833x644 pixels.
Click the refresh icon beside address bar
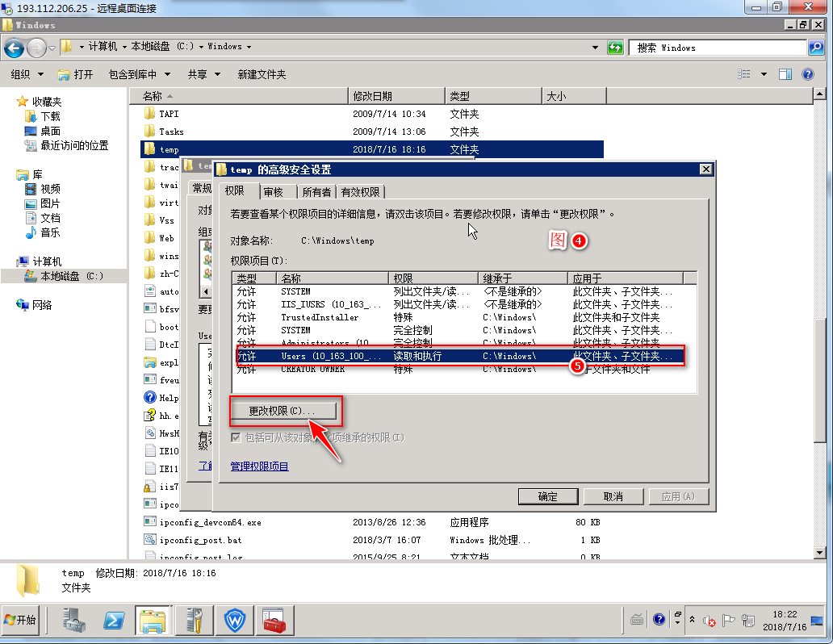[615, 48]
